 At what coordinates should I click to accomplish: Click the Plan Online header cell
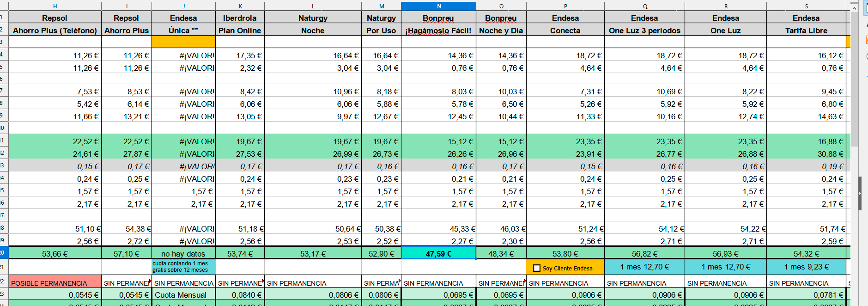coord(240,31)
